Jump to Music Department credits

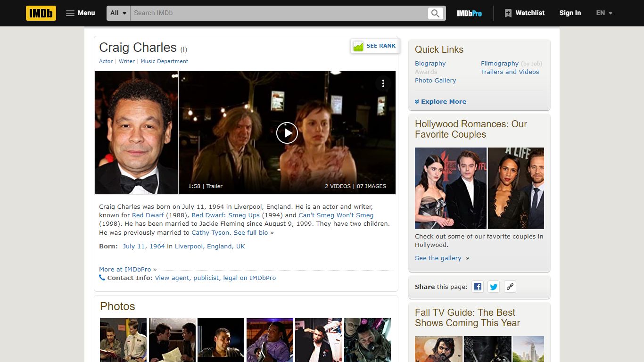point(164,61)
